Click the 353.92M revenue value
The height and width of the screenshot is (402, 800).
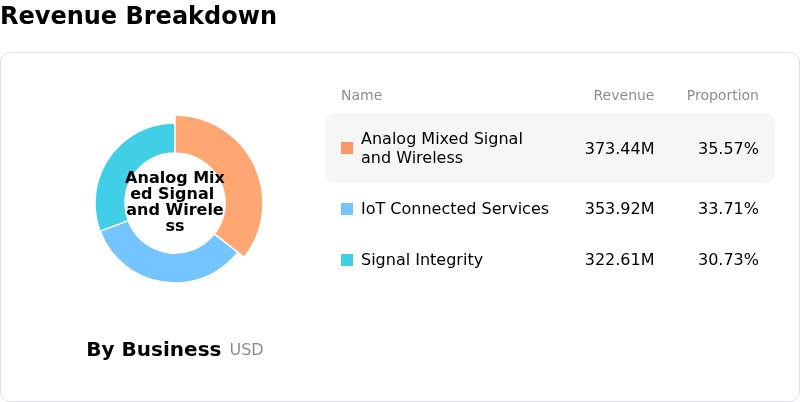[x=619, y=209]
